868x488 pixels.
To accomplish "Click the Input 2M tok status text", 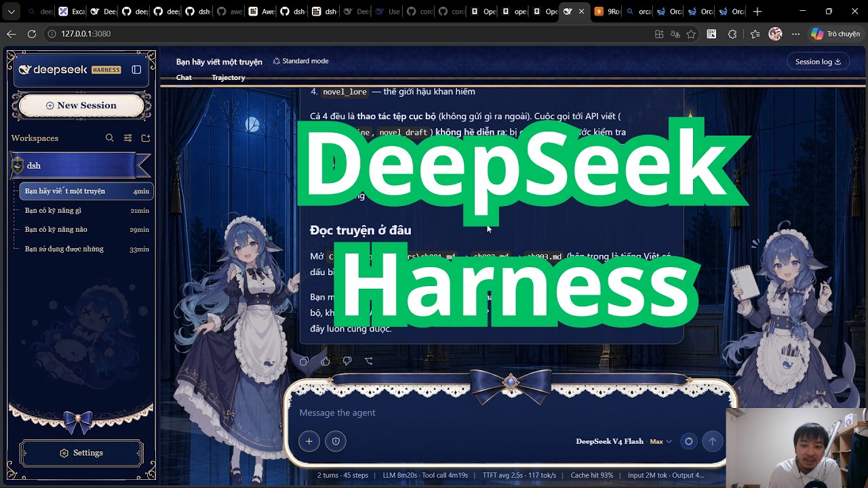I will pos(666,476).
